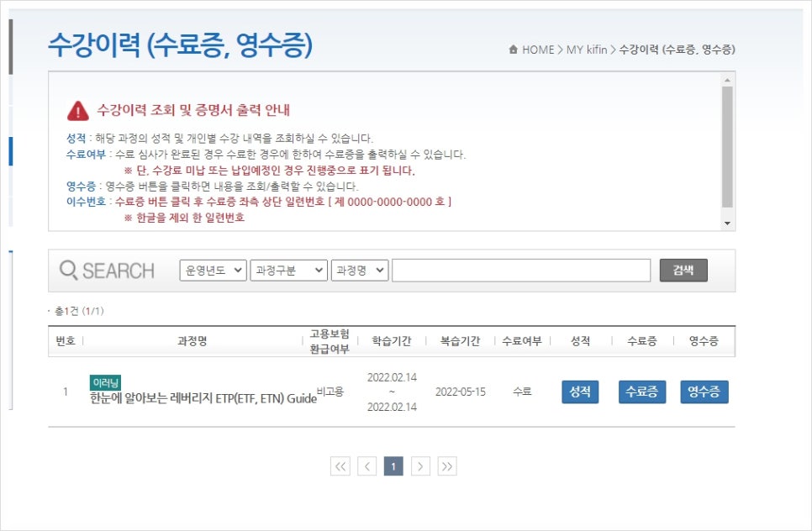Viewport: 812px width, 531px height.
Task: Click the 복습기간 column header
Action: [x=461, y=341]
